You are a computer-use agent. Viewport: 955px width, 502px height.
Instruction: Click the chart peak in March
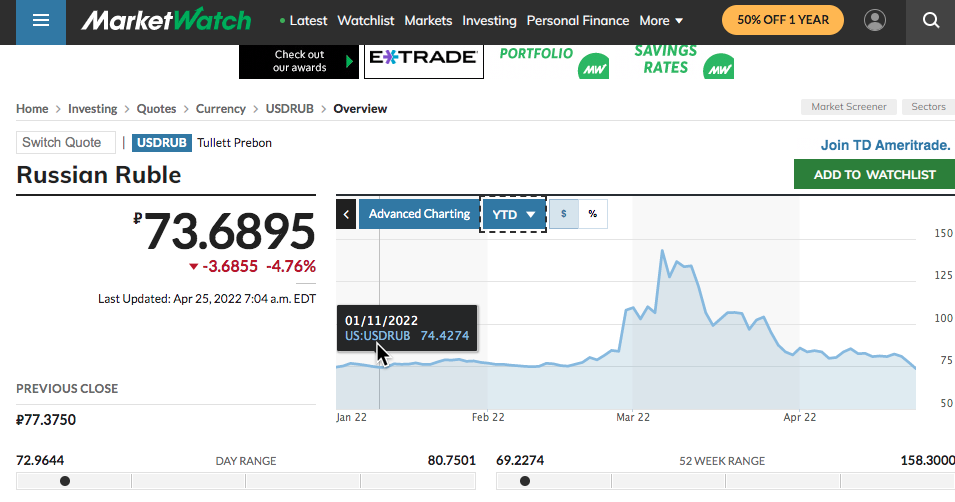pos(662,250)
